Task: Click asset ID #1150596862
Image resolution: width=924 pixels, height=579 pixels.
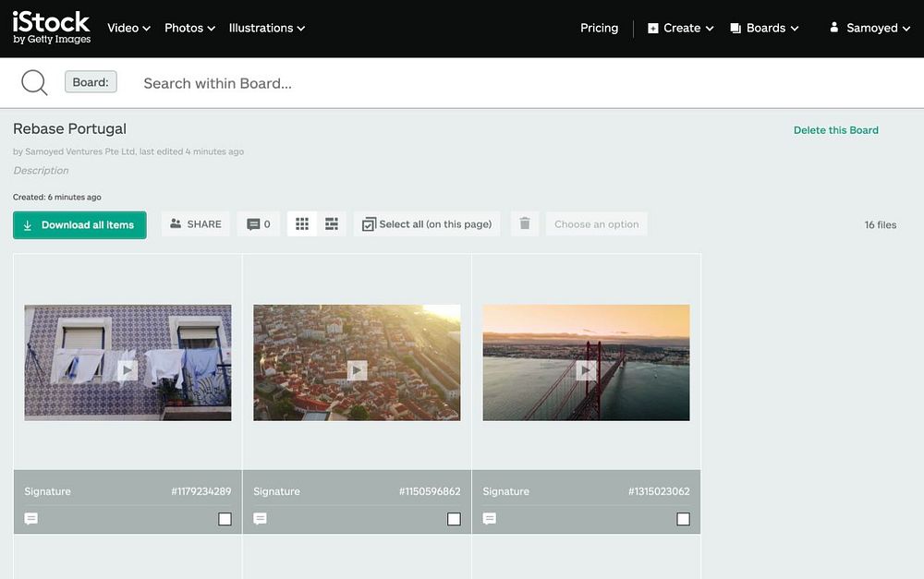Action: [430, 491]
